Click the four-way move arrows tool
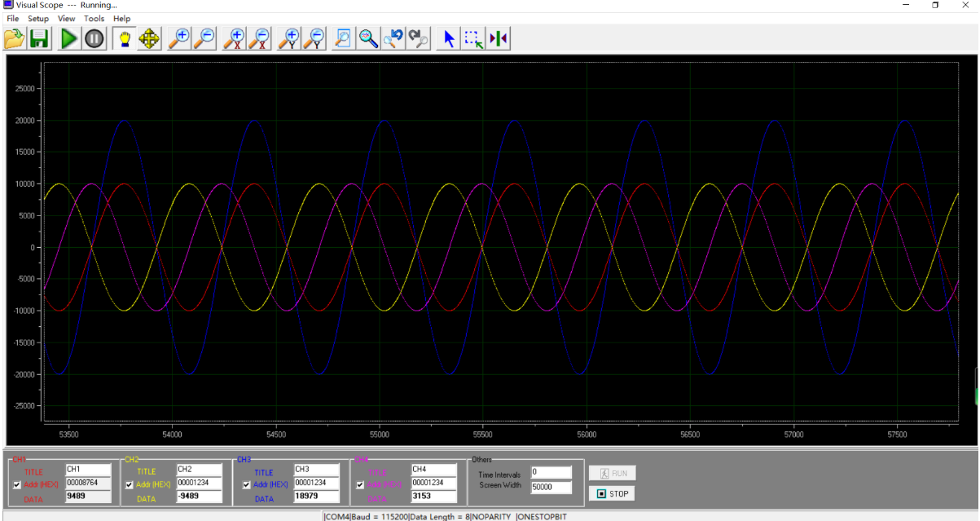This screenshot has width=980, height=521. click(x=149, y=38)
